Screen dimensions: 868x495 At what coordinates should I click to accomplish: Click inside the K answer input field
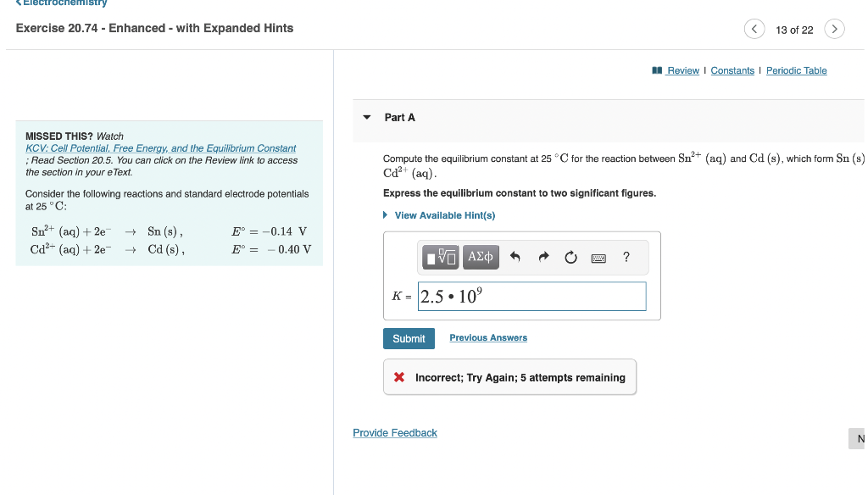coord(531,296)
